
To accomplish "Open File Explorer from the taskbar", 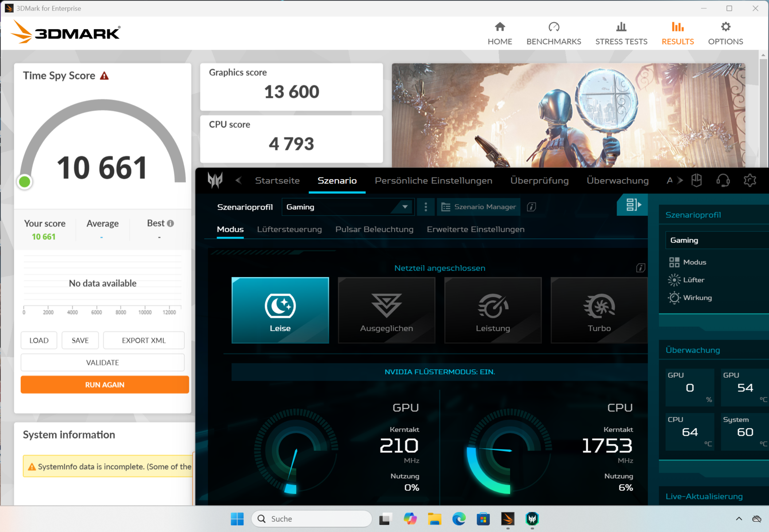I will pos(434,519).
